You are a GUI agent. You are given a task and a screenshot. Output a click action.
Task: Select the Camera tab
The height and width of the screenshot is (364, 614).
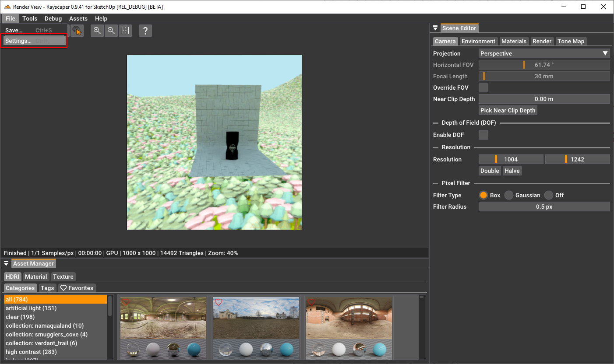445,41
